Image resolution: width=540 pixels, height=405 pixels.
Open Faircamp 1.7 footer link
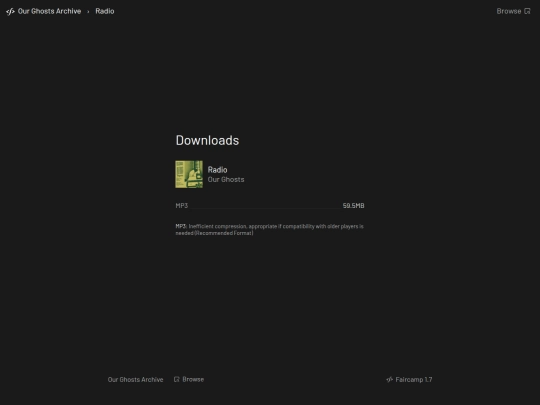pos(409,380)
